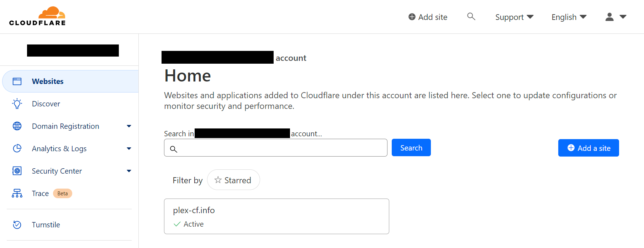Click the blue Add a site button
This screenshot has width=644, height=248.
coord(588,148)
